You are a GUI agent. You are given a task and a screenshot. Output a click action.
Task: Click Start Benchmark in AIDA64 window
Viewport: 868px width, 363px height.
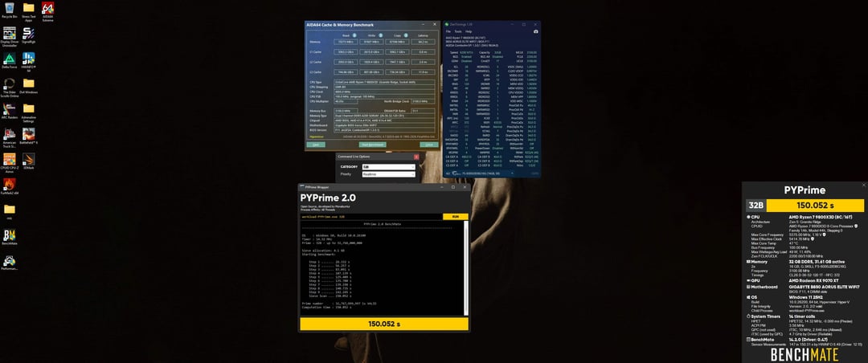pos(372,145)
